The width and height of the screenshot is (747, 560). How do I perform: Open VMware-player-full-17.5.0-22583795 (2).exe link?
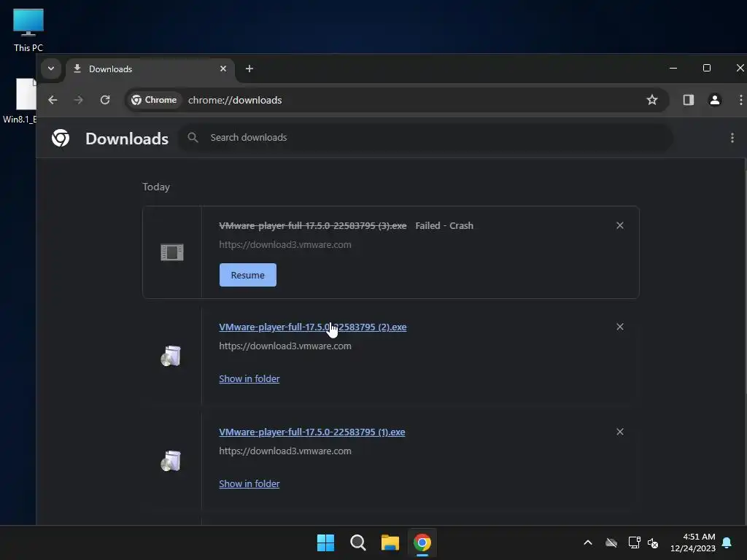pyautogui.click(x=312, y=327)
